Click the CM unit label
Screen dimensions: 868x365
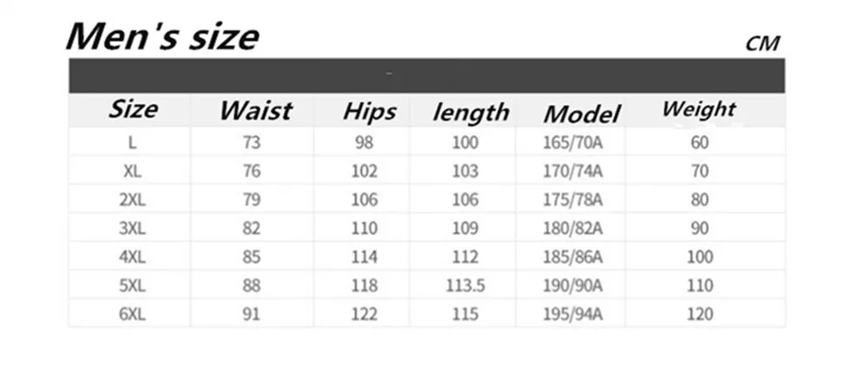[x=762, y=43]
